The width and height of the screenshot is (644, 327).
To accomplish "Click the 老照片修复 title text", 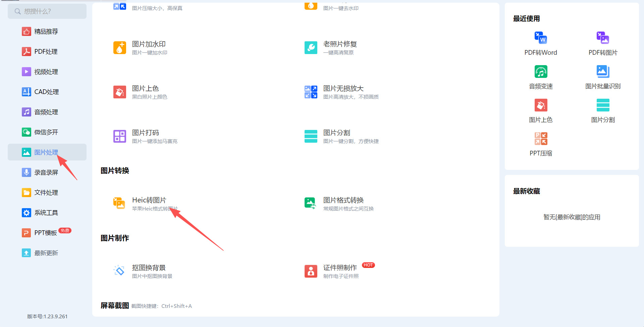I will [340, 44].
